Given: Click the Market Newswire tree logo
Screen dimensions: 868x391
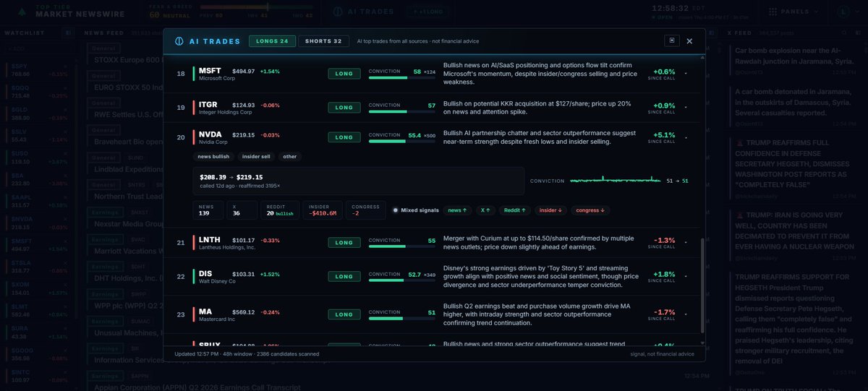Looking at the screenshot, I should [x=20, y=12].
